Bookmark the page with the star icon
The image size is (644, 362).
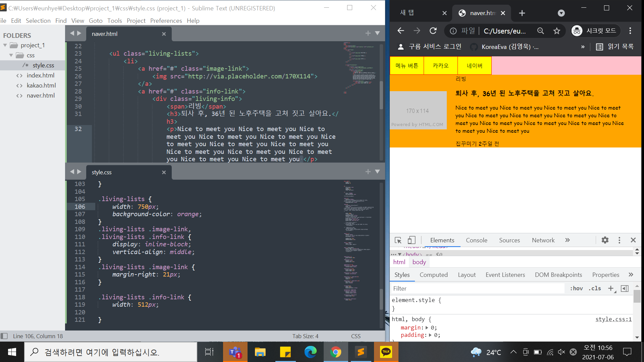(557, 31)
